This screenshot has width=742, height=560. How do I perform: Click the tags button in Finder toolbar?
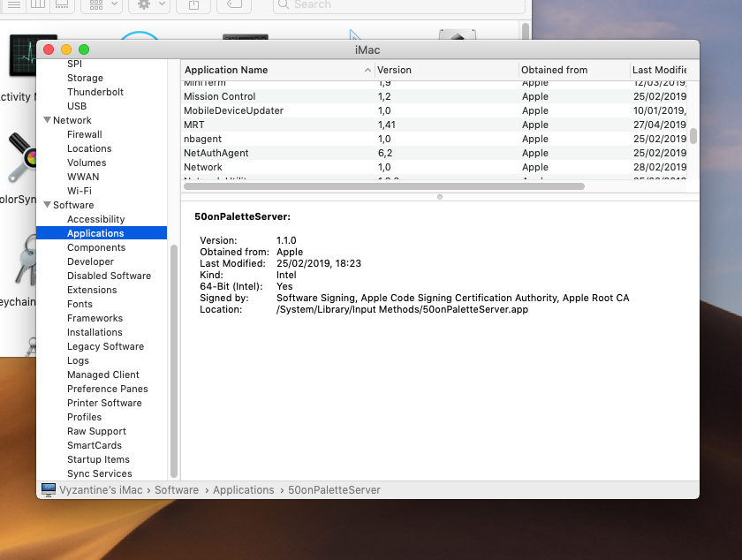coord(234,4)
